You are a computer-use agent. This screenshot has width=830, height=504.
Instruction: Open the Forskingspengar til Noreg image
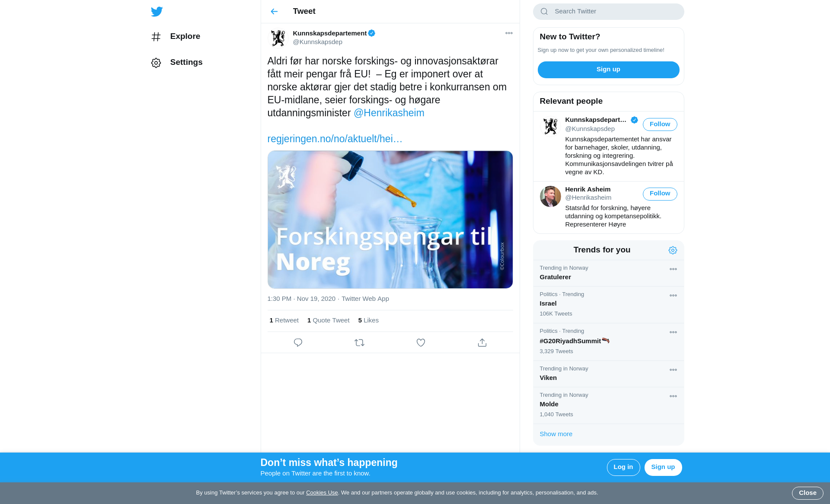coord(390,220)
